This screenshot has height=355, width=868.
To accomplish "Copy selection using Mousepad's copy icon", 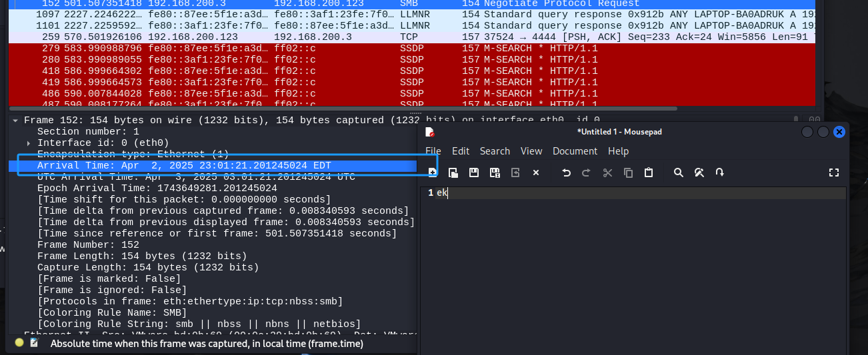I will point(628,173).
